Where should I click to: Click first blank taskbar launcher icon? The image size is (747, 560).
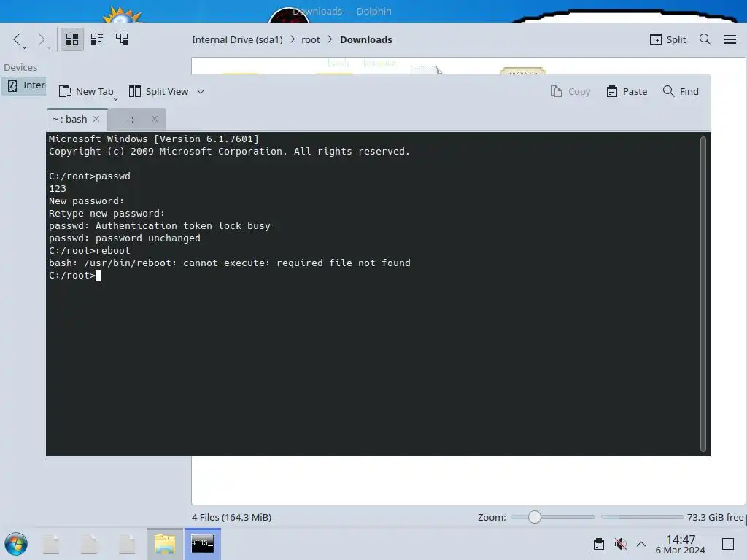pyautogui.click(x=51, y=544)
